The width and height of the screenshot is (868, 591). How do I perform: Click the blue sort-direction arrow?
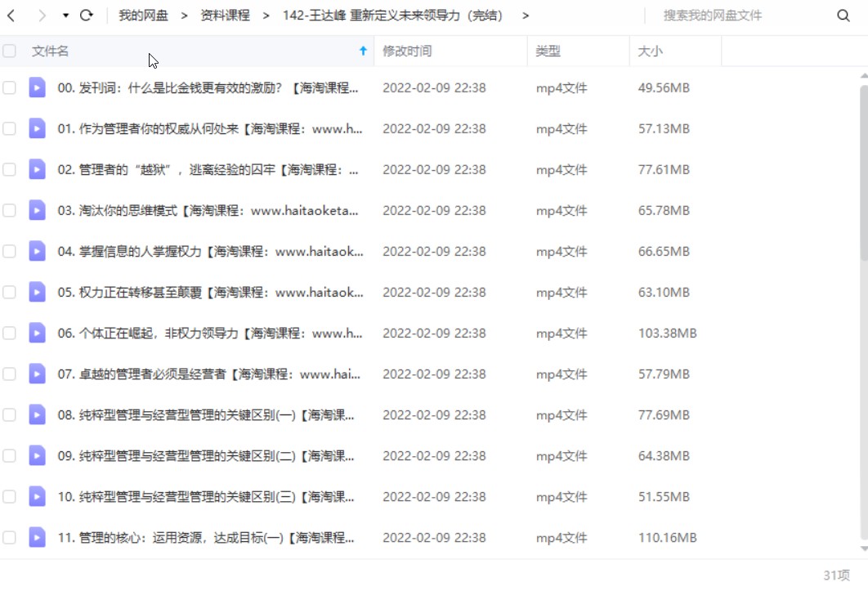(x=363, y=51)
